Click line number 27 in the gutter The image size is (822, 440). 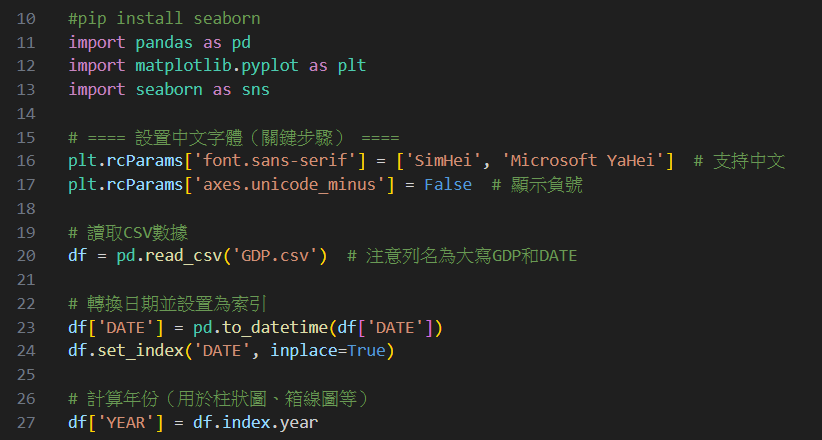tap(26, 422)
